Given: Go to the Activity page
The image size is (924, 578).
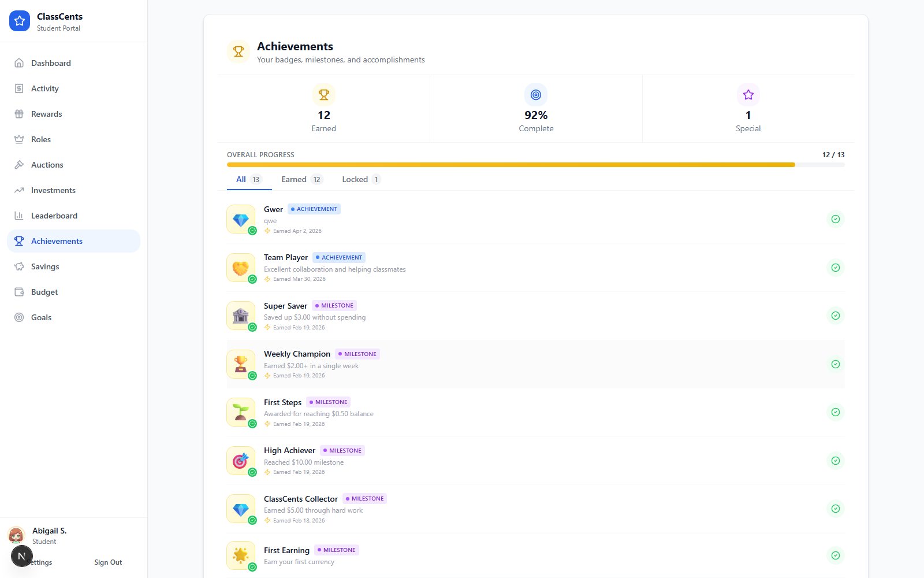Looking at the screenshot, I should 73,88.
